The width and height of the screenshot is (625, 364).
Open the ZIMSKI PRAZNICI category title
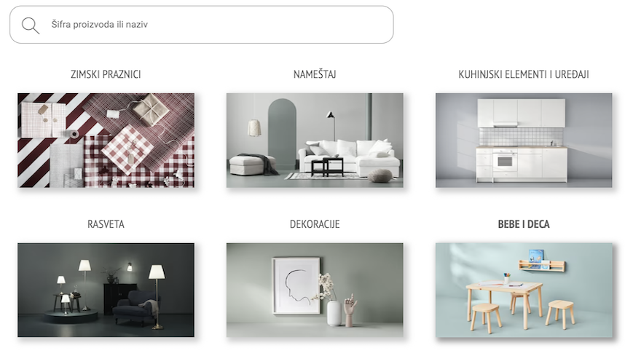pyautogui.click(x=106, y=74)
